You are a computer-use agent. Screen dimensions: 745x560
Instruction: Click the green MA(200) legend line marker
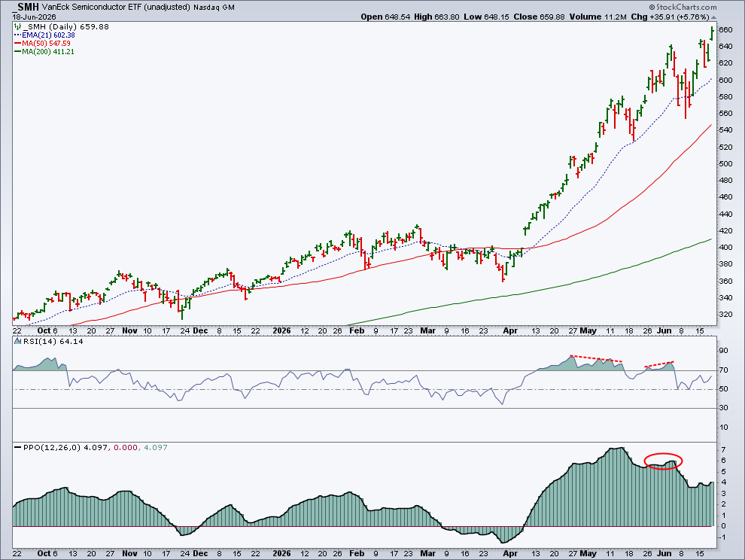[17, 52]
